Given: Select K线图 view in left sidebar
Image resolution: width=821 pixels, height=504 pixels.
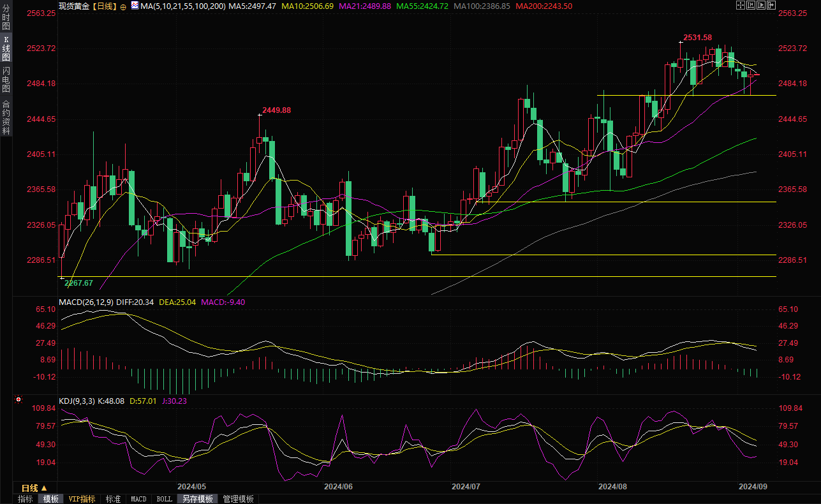Looking at the screenshot, I should point(6,48).
